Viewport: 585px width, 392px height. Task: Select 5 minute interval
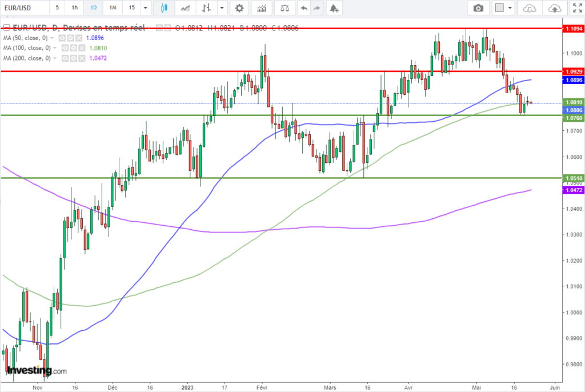click(57, 8)
